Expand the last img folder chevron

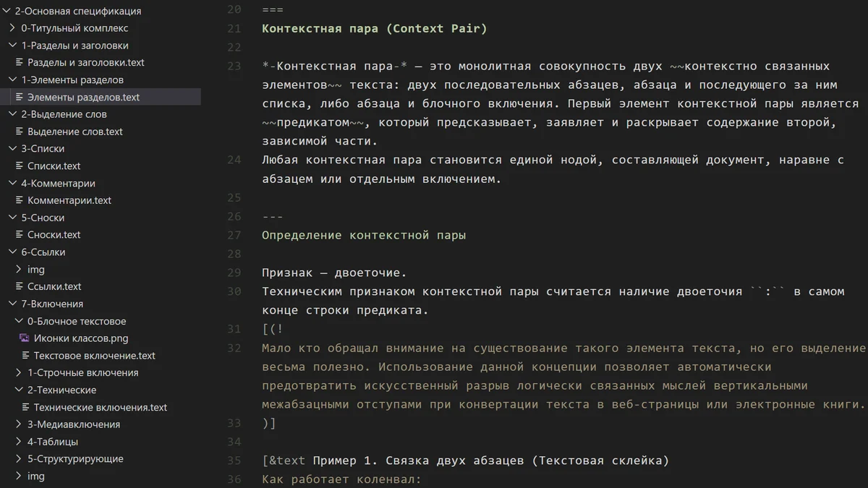[20, 476]
